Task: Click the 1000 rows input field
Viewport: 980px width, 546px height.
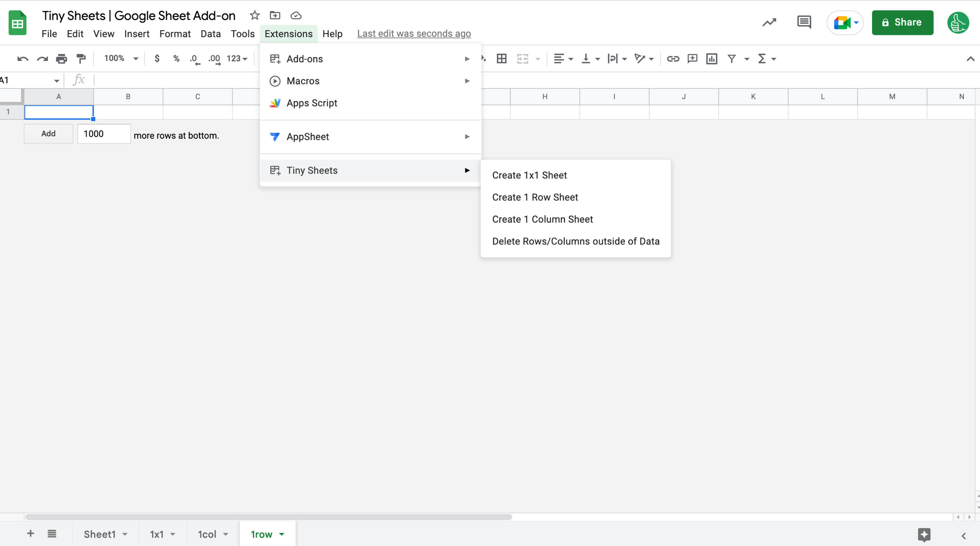Action: click(103, 133)
